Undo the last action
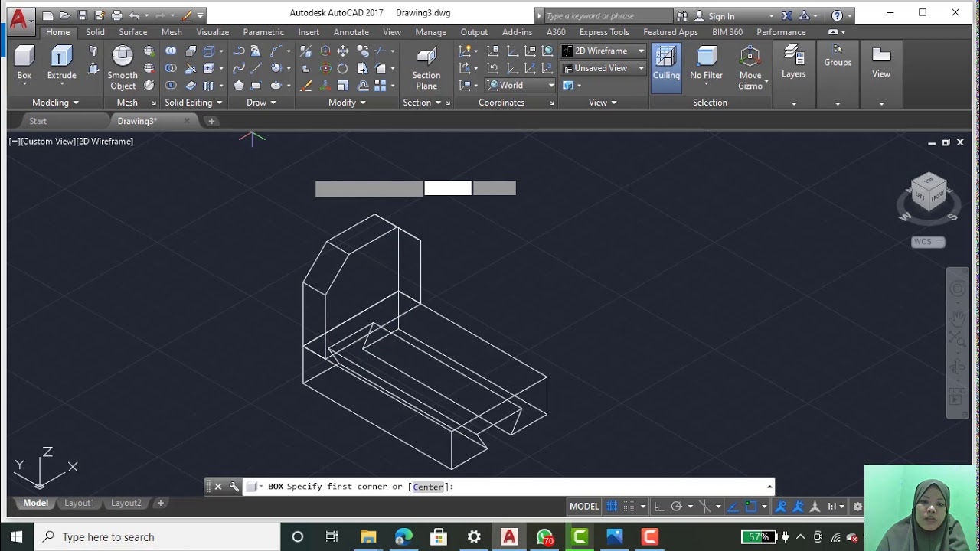Image resolution: width=980 pixels, height=551 pixels. click(x=135, y=15)
